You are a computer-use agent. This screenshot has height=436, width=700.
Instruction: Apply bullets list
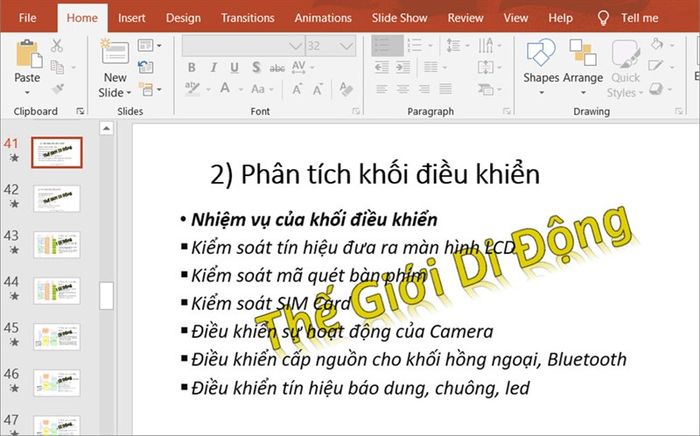tap(387, 46)
